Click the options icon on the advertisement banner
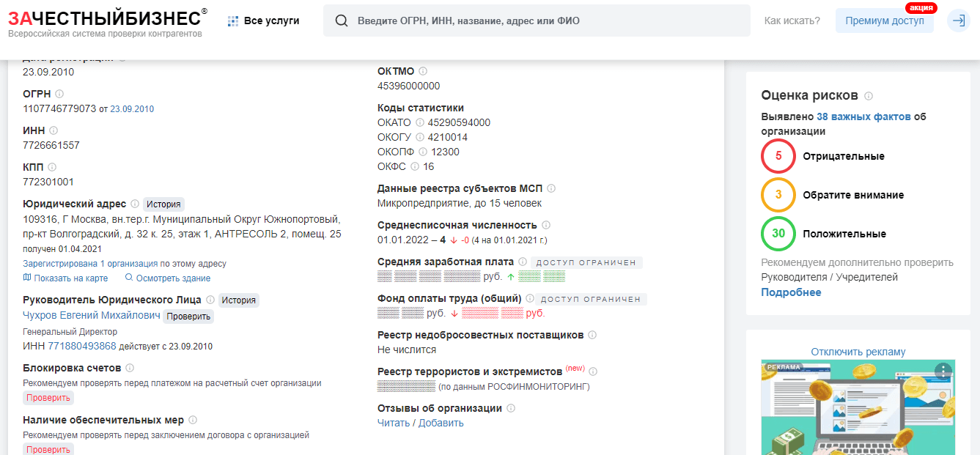 click(x=943, y=372)
